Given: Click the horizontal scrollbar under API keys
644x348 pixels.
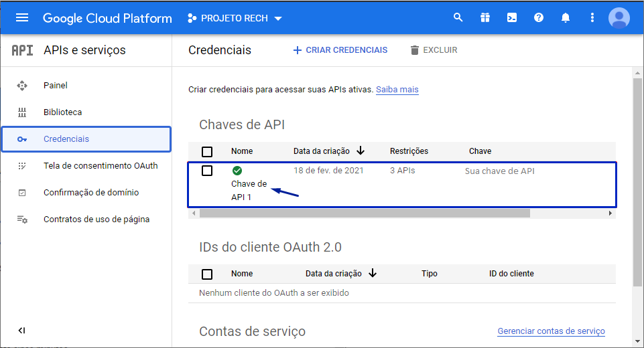Looking at the screenshot, I should [365, 213].
